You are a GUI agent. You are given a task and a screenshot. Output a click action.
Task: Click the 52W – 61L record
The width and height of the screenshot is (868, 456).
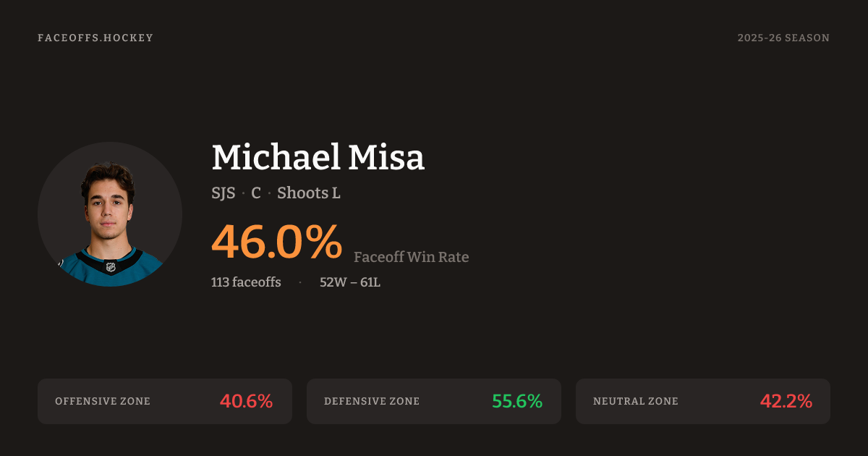tap(350, 282)
